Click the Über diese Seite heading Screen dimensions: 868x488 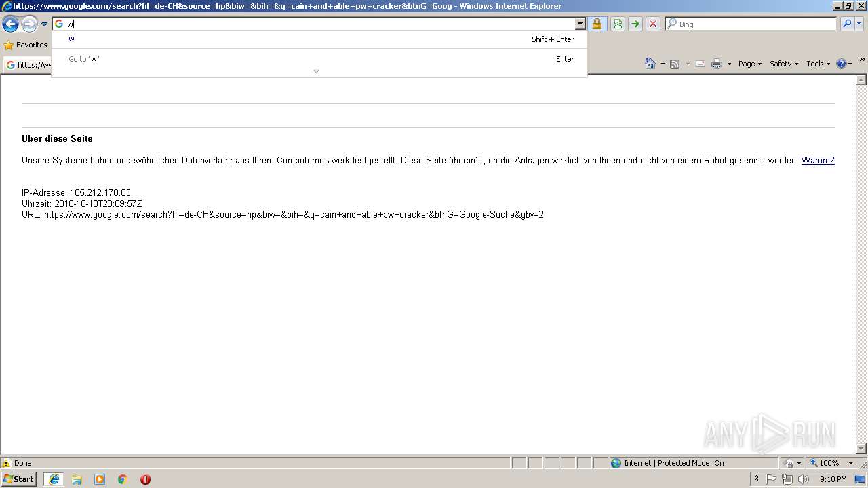(57, 138)
